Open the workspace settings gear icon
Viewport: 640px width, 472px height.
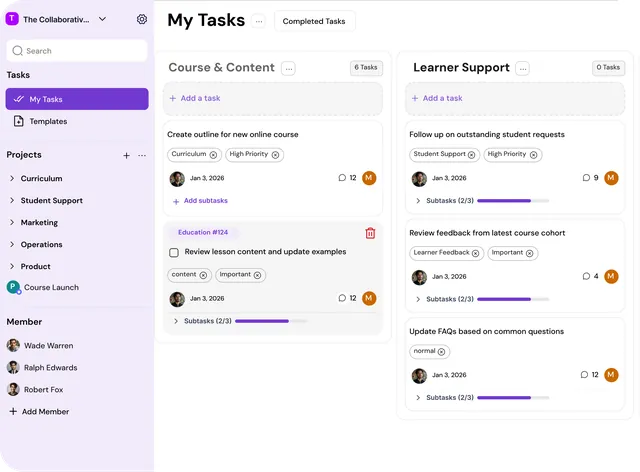(142, 19)
